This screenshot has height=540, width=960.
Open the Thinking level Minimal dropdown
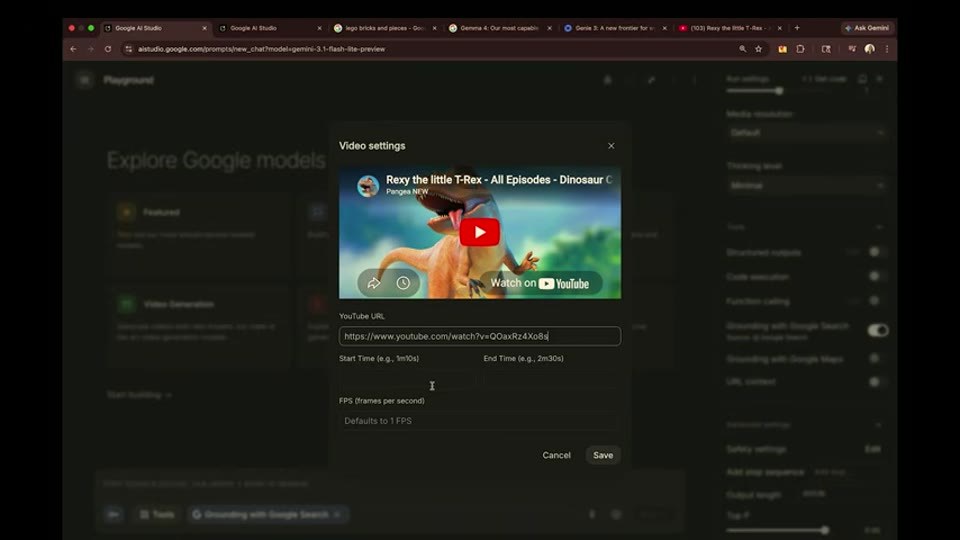coord(806,185)
